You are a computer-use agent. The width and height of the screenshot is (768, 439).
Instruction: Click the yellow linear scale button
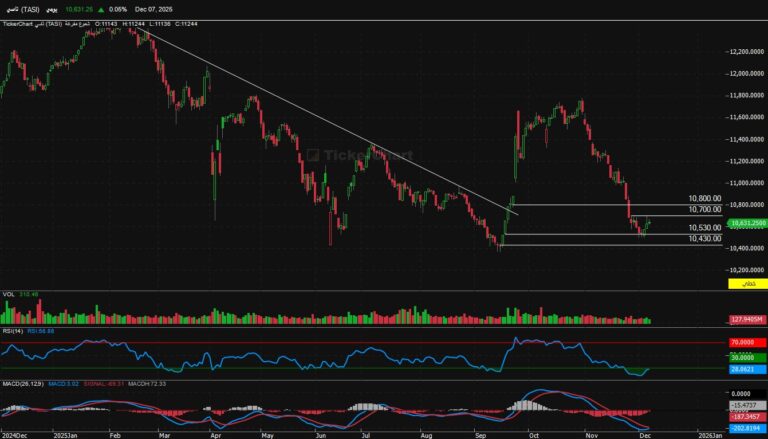[x=745, y=285]
